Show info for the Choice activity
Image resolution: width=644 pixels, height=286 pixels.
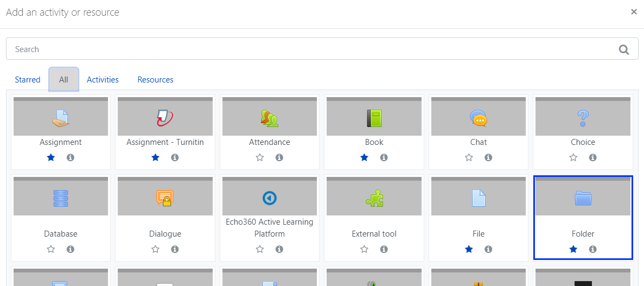592,157
